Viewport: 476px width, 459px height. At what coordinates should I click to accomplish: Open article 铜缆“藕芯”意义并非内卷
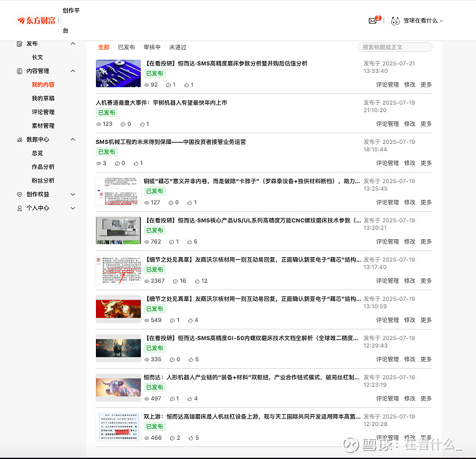(x=252, y=181)
